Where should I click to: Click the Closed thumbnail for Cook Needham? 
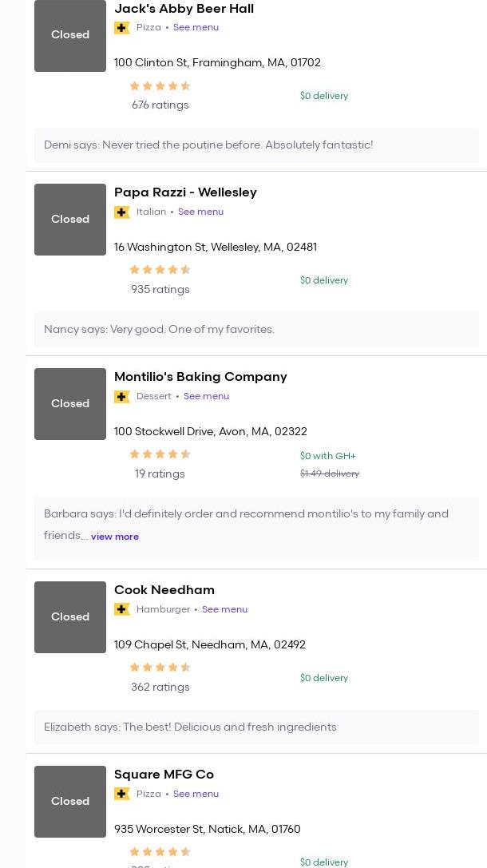70,617
